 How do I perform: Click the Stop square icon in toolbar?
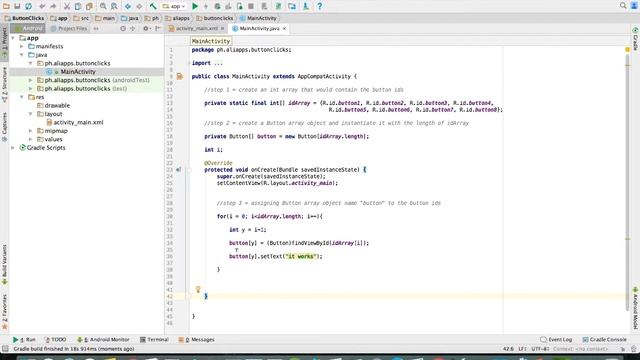pos(251,6)
